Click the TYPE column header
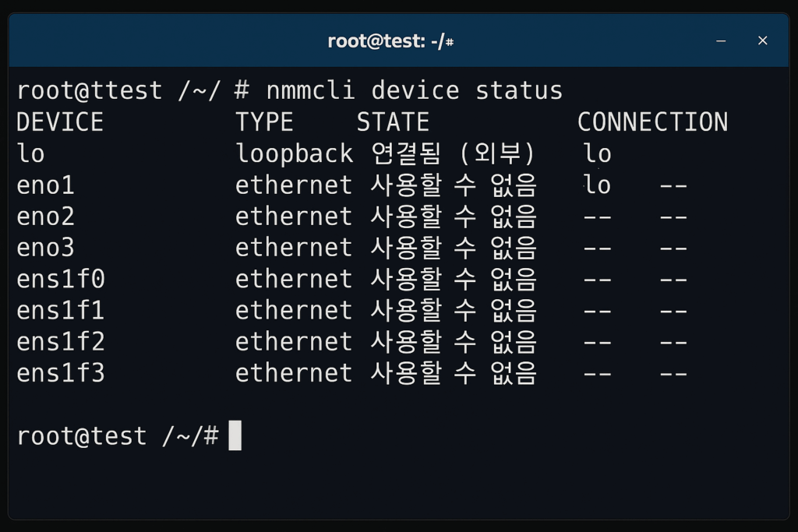798x532 pixels. (x=264, y=122)
